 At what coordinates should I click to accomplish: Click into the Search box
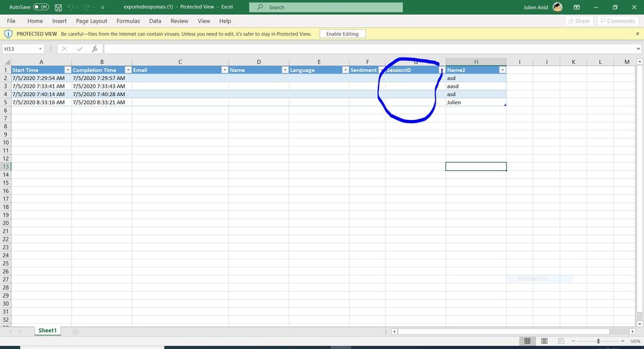pyautogui.click(x=326, y=7)
